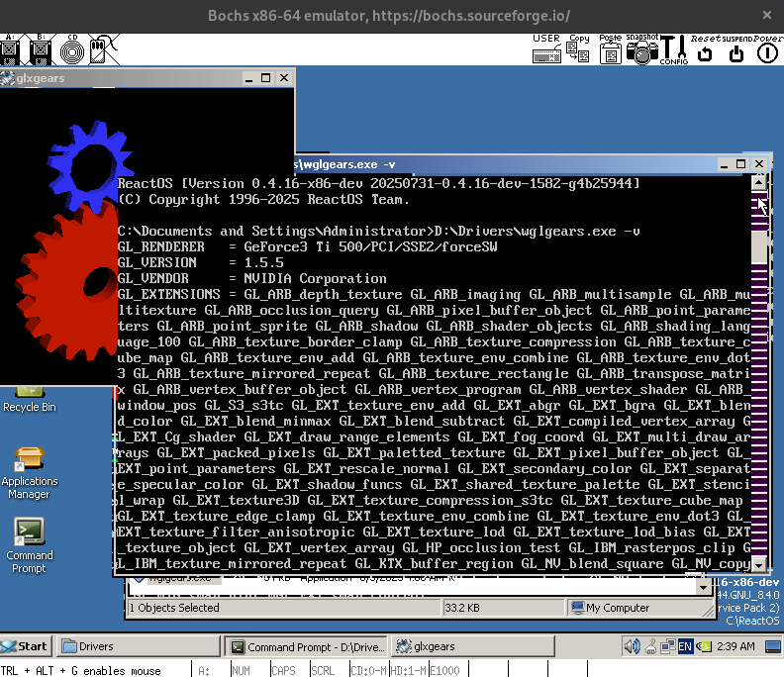Click the Bochs Suspend button
Image resolution: width=784 pixels, height=677 pixels.
point(736,49)
